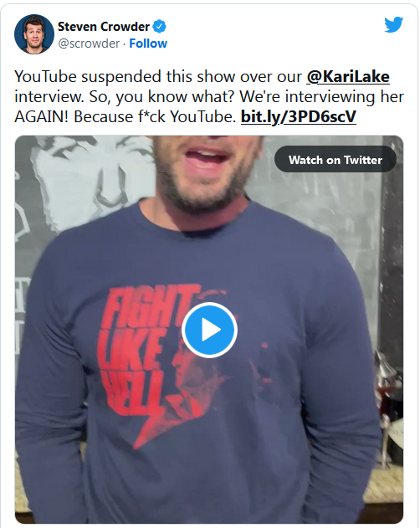
Task: Open Steven Crowder's profile avatar
Action: point(34,34)
